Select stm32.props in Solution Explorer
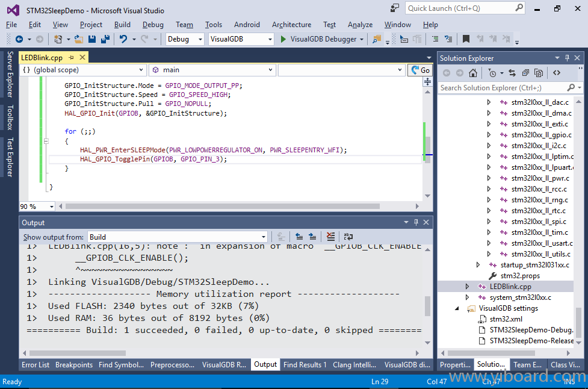588x389 pixels. point(520,276)
